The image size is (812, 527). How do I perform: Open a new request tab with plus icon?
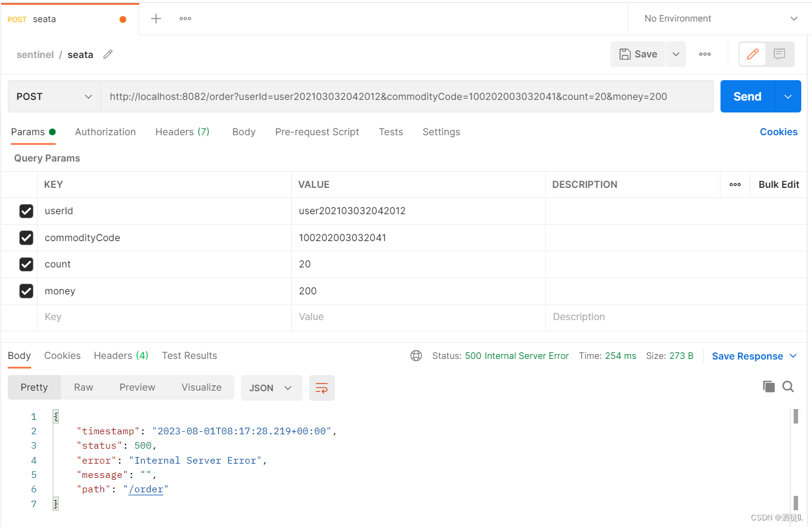click(156, 19)
